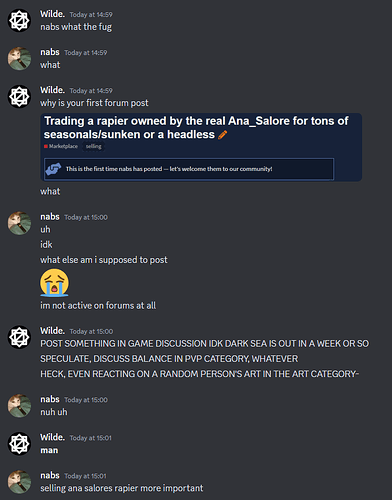Viewport: 392px width, 500px height.
Task: Click the first-time-posted welcome banner
Action: (189, 169)
